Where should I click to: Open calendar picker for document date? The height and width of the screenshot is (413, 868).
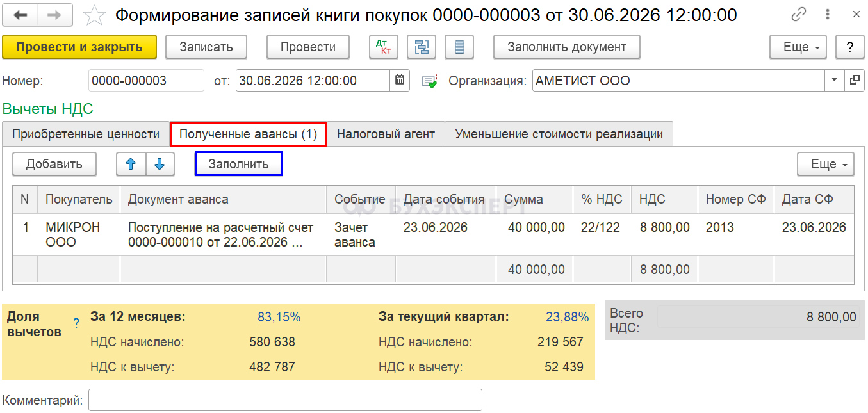400,81
